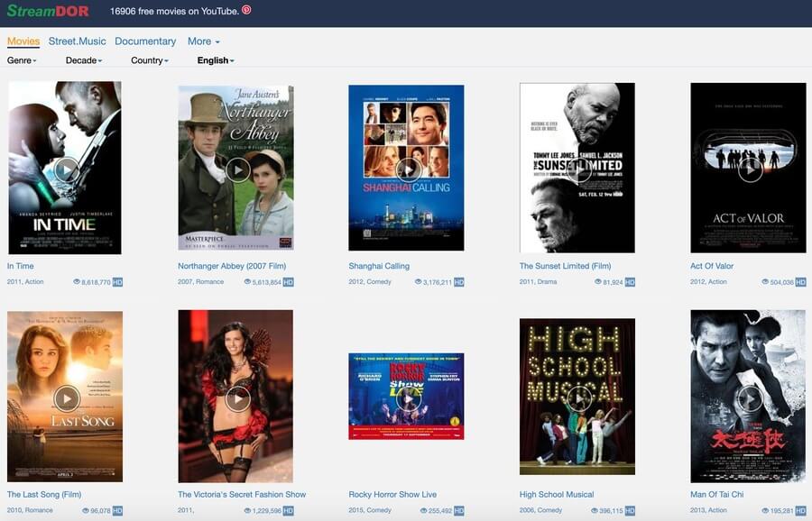The image size is (812, 521).
Task: Click the Northanger Abbey poster thumbnail
Action: point(235,168)
